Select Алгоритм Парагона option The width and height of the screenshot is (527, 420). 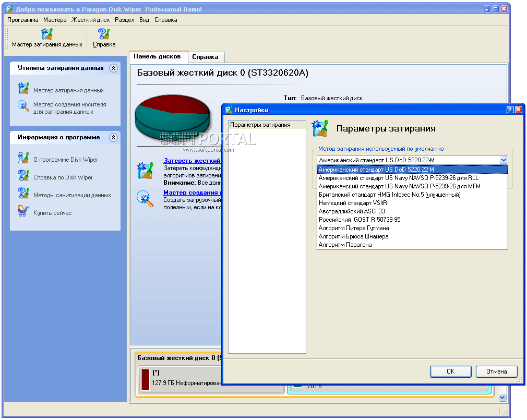pyautogui.click(x=412, y=245)
